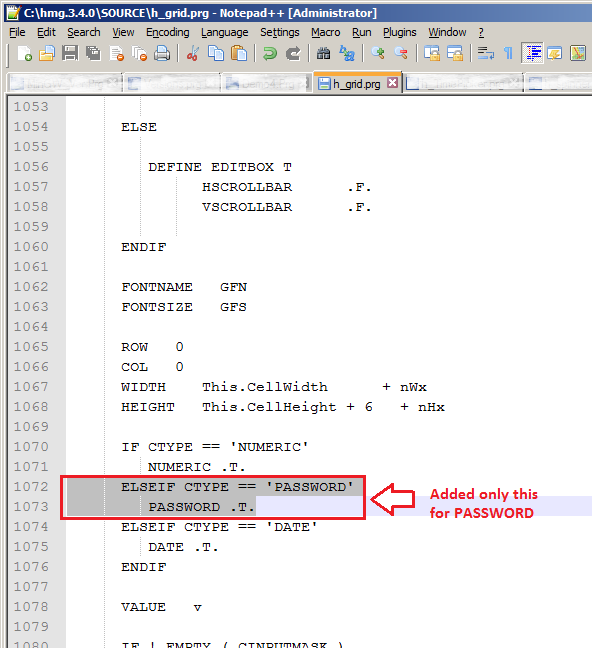
Task: Open the Plugins menu
Action: (x=399, y=32)
